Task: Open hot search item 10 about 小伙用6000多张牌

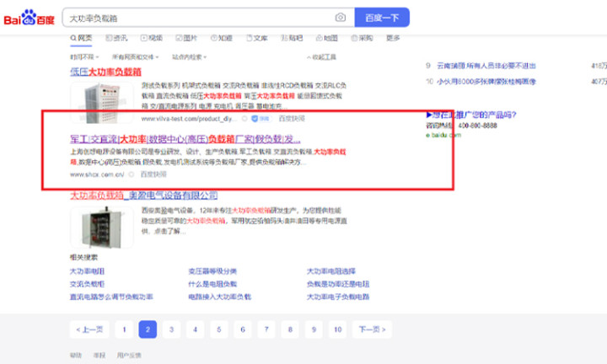Action: 486,82
